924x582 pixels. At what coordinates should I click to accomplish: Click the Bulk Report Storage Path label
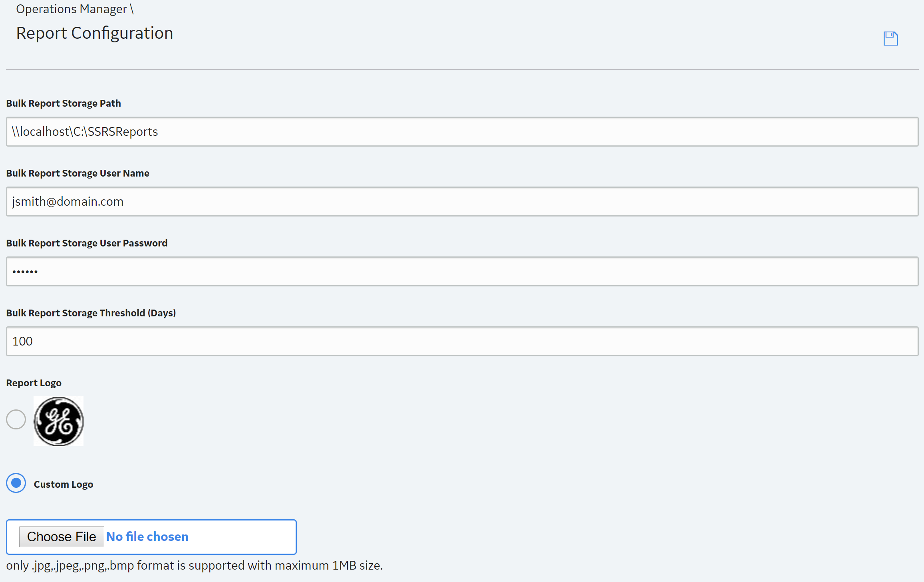64,103
